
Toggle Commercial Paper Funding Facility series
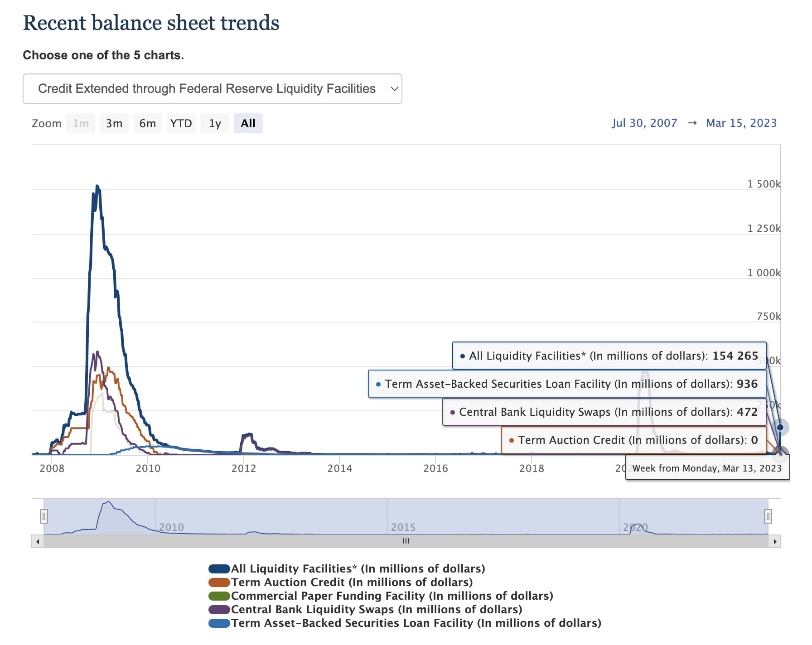(392, 596)
